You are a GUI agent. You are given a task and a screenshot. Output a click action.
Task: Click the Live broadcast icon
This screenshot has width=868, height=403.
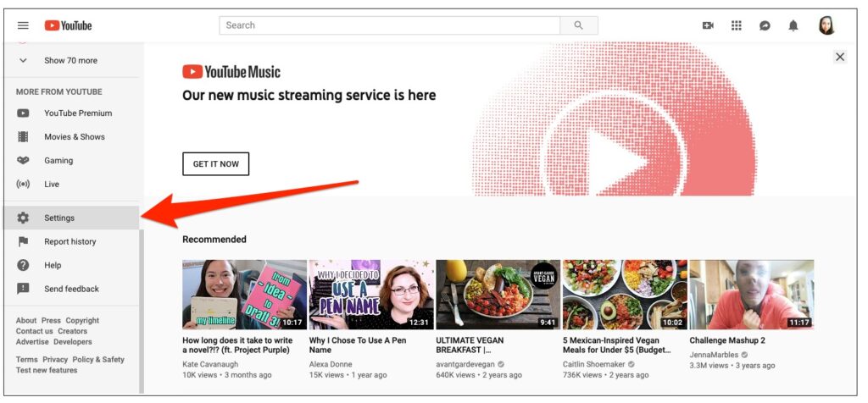click(23, 184)
